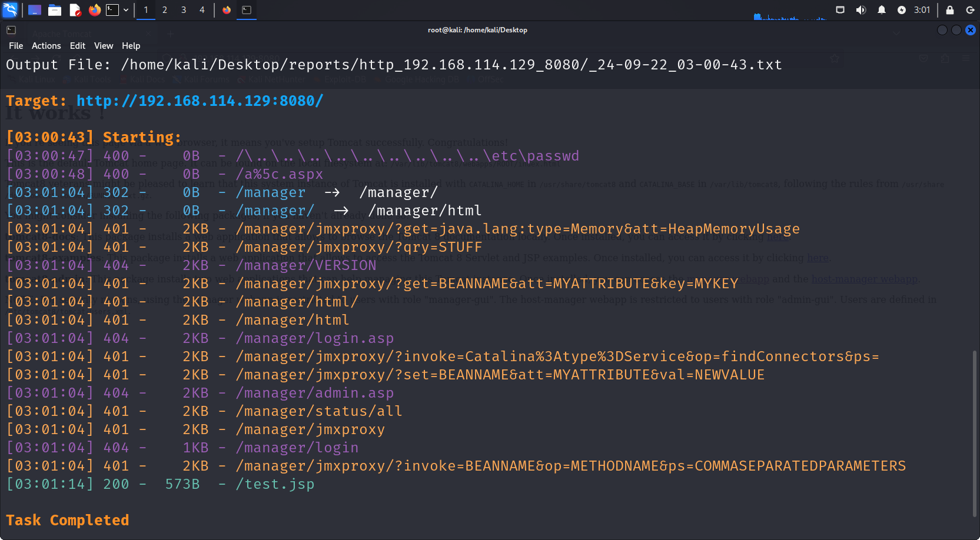
Task: Select the active terminal window button
Action: point(246,10)
